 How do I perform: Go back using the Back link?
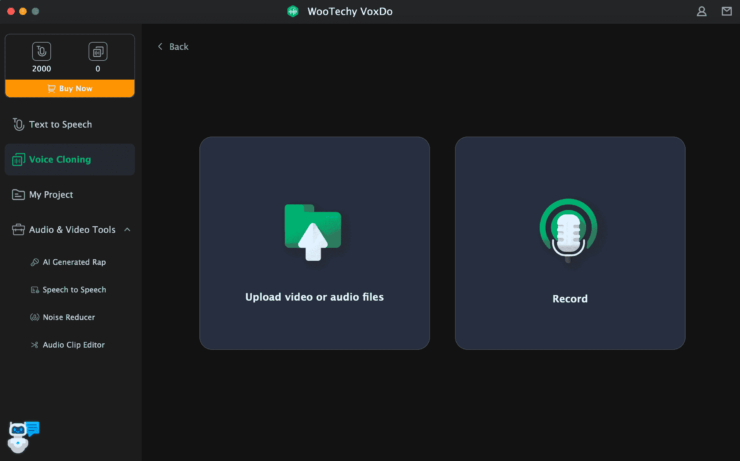pos(173,47)
